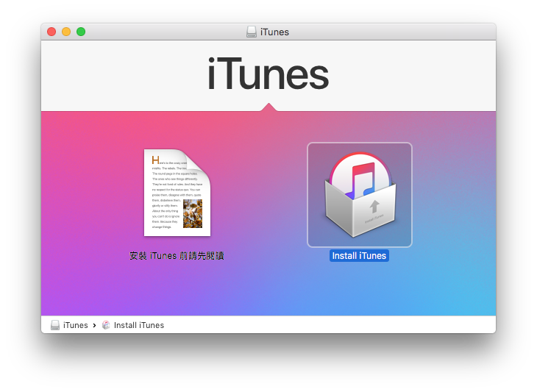The height and width of the screenshot is (392, 537).
Task: Close the iTunes window
Action: click(x=51, y=32)
